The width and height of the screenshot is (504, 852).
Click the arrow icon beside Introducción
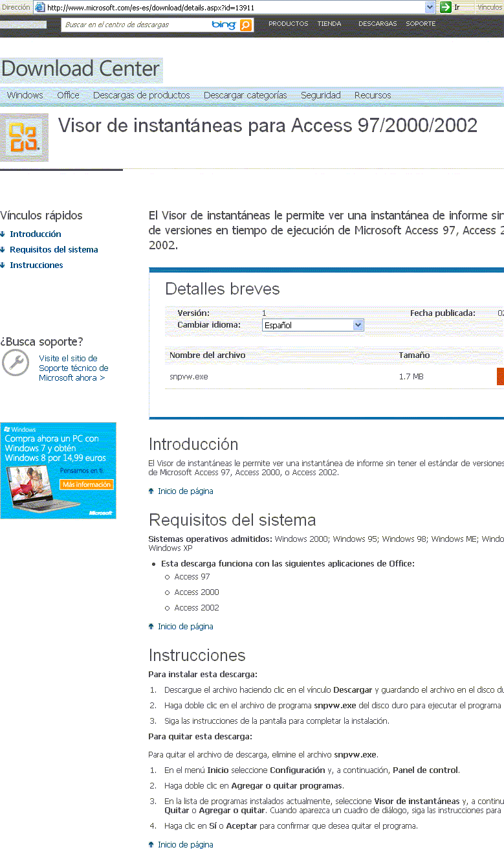pyautogui.click(x=3, y=234)
